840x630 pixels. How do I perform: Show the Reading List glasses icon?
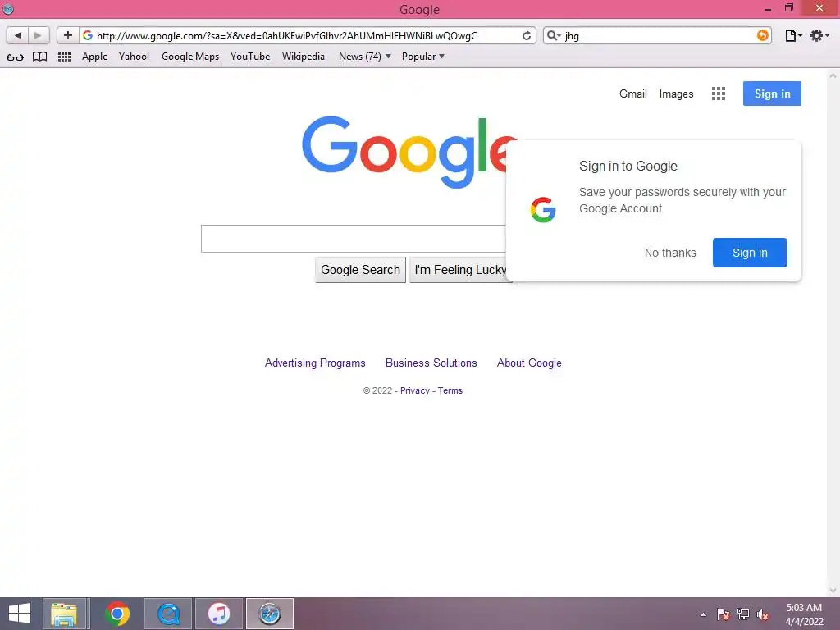[x=15, y=57]
